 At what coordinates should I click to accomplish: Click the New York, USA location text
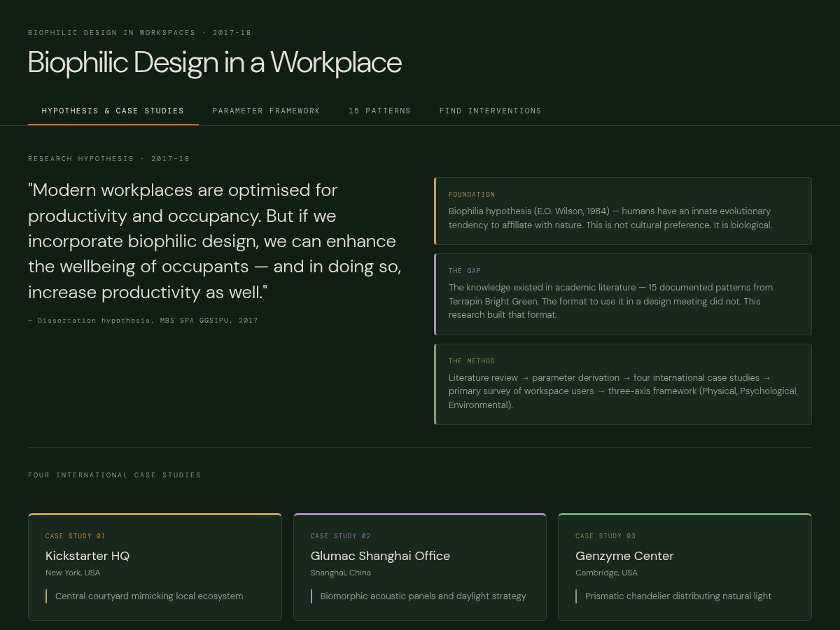coord(73,573)
